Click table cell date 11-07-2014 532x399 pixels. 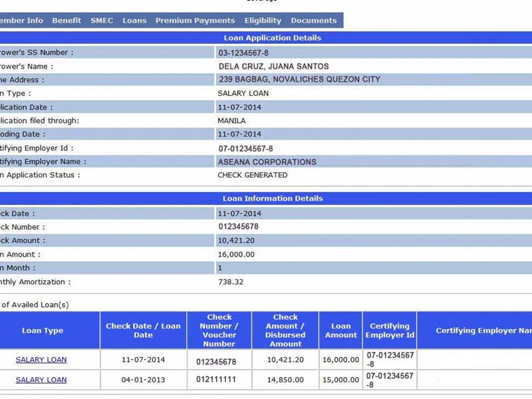click(x=143, y=360)
